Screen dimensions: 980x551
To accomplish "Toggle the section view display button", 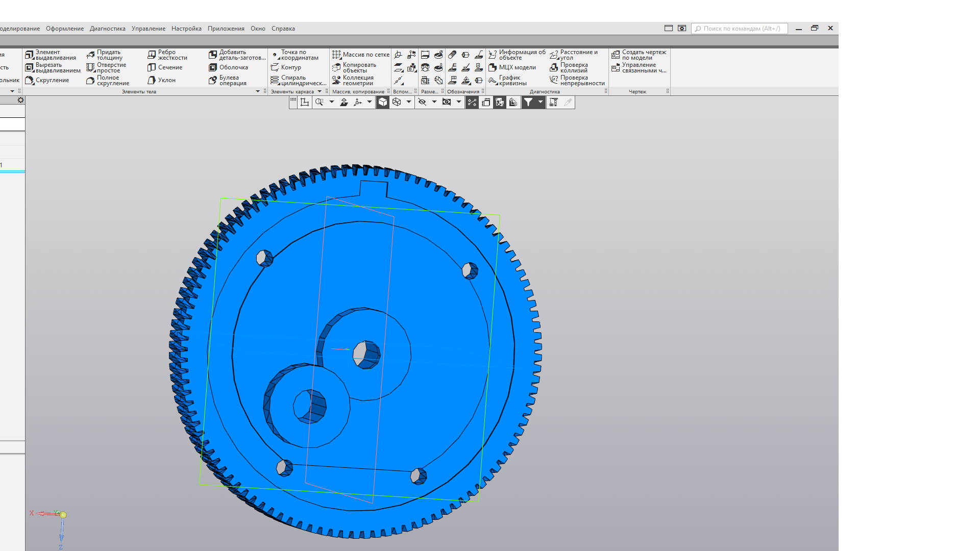I will coord(500,102).
